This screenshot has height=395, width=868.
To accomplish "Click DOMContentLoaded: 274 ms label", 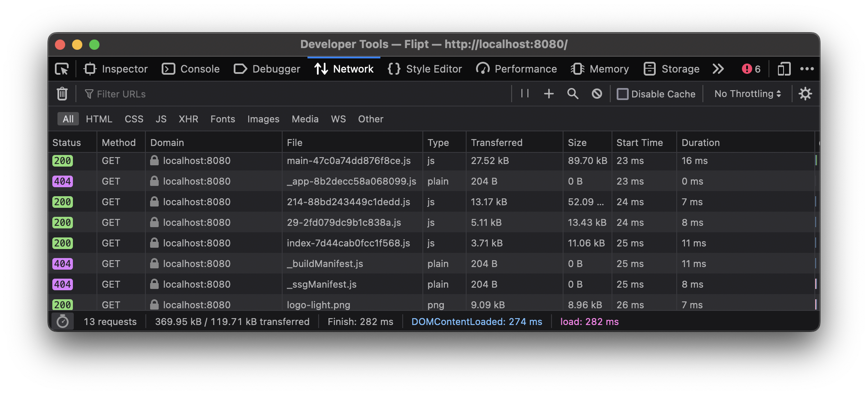I will coord(477,322).
